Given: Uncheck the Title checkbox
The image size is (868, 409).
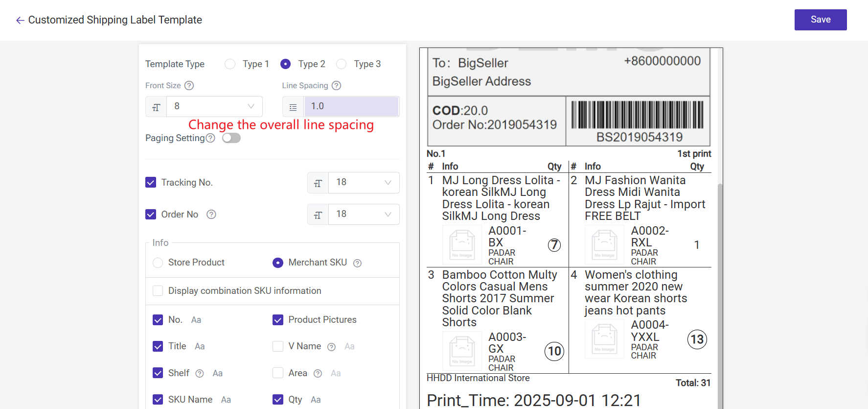Looking at the screenshot, I should [x=158, y=346].
